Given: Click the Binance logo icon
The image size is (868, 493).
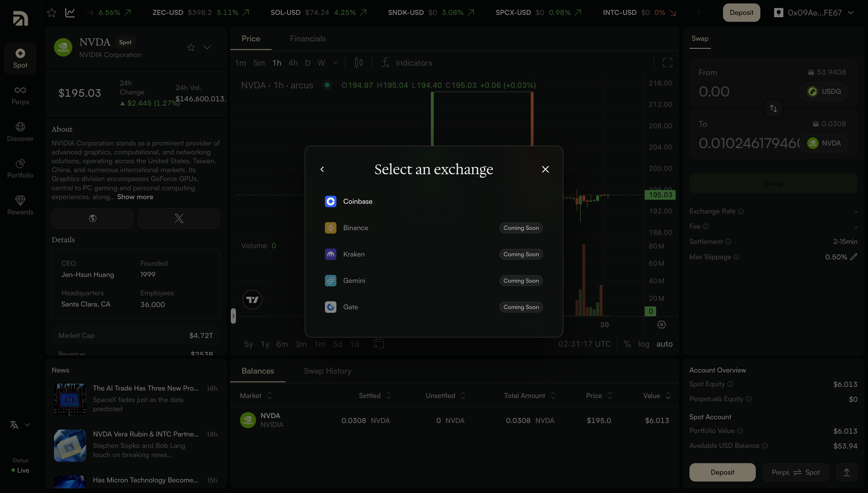Looking at the screenshot, I should click(x=331, y=228).
